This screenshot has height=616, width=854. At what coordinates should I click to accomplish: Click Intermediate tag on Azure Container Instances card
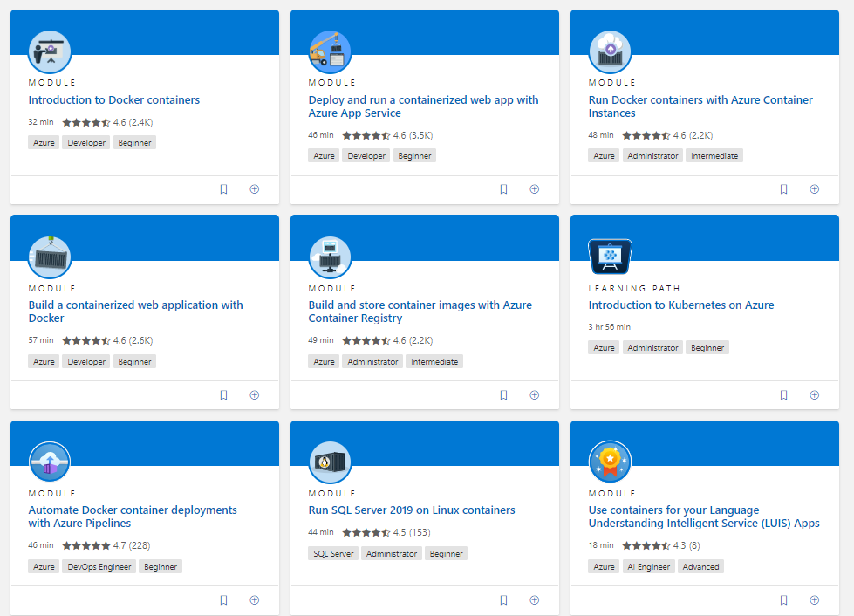(714, 156)
